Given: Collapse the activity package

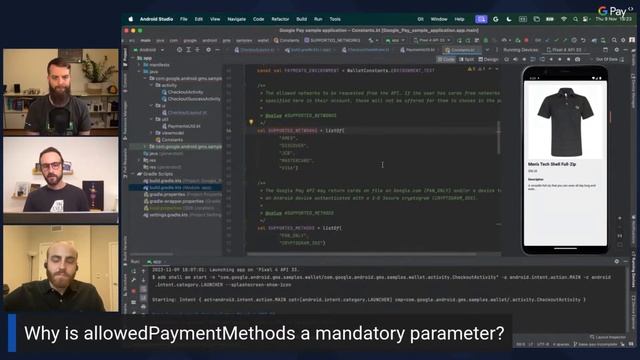Looking at the screenshot, I should pos(151,85).
